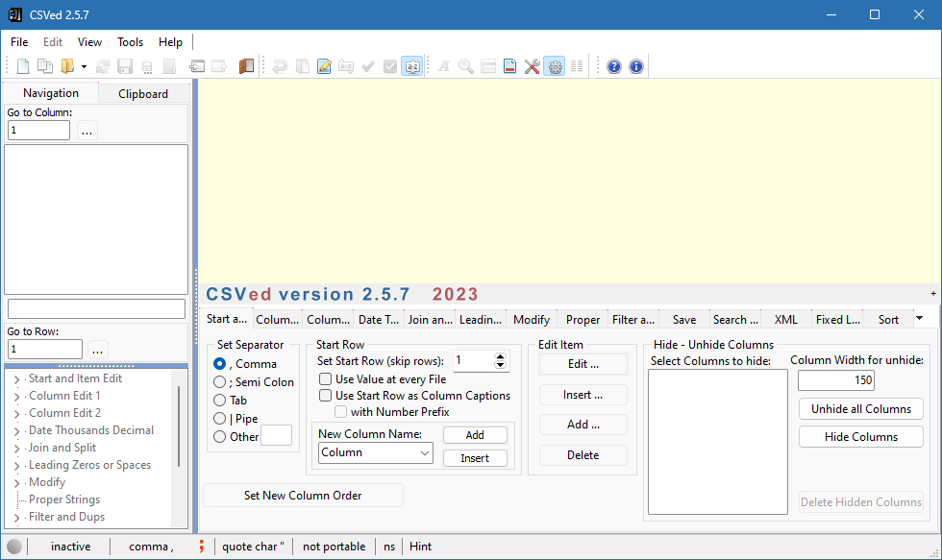Click the Set Start Row up arrow
The width and height of the screenshot is (942, 560).
click(500, 356)
